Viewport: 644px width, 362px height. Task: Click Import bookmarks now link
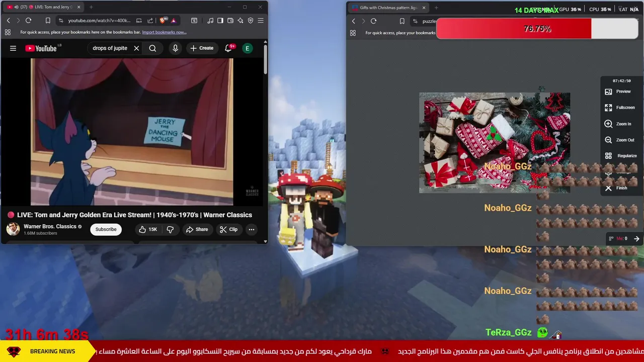(164, 32)
